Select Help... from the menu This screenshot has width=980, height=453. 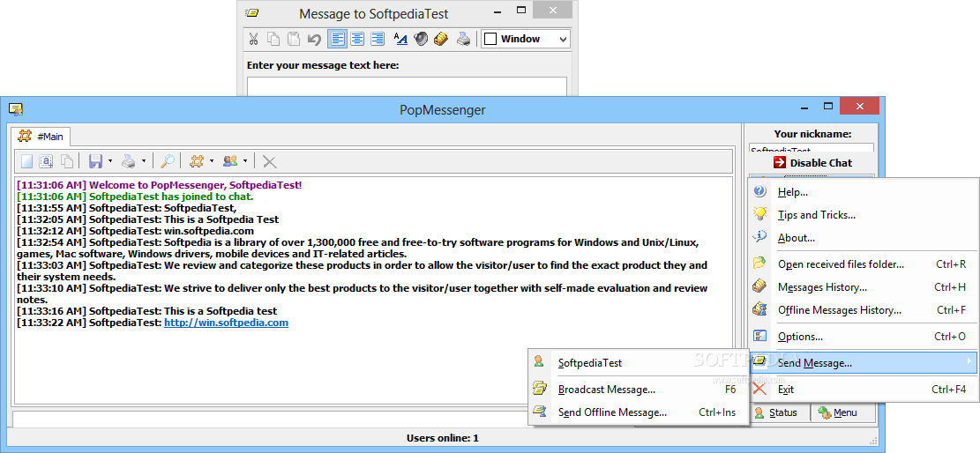click(x=864, y=192)
